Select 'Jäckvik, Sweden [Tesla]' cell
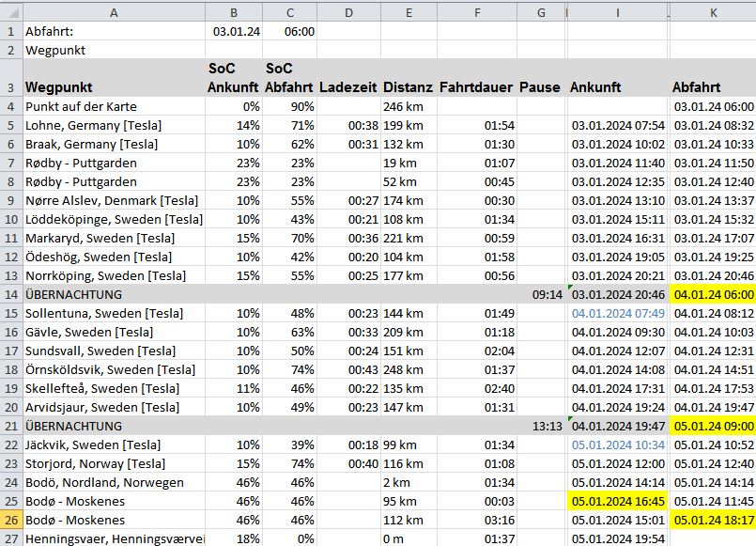Viewport: 756px width, 546px height. pos(114,445)
